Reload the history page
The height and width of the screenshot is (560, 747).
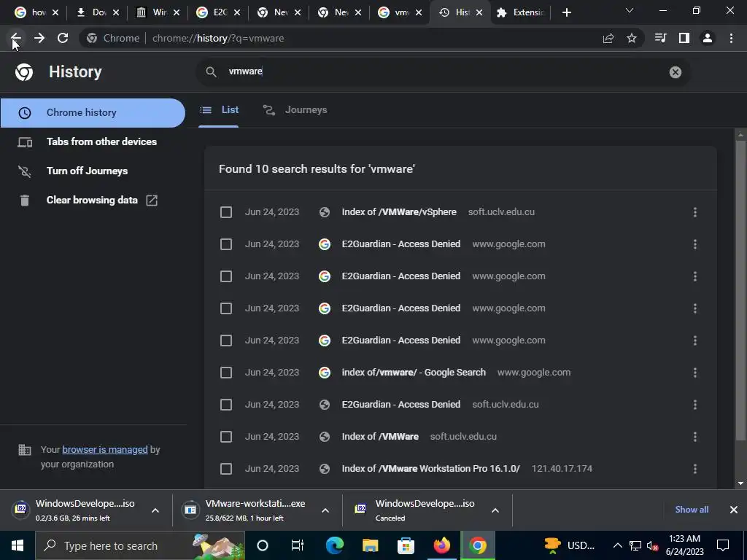(x=63, y=38)
